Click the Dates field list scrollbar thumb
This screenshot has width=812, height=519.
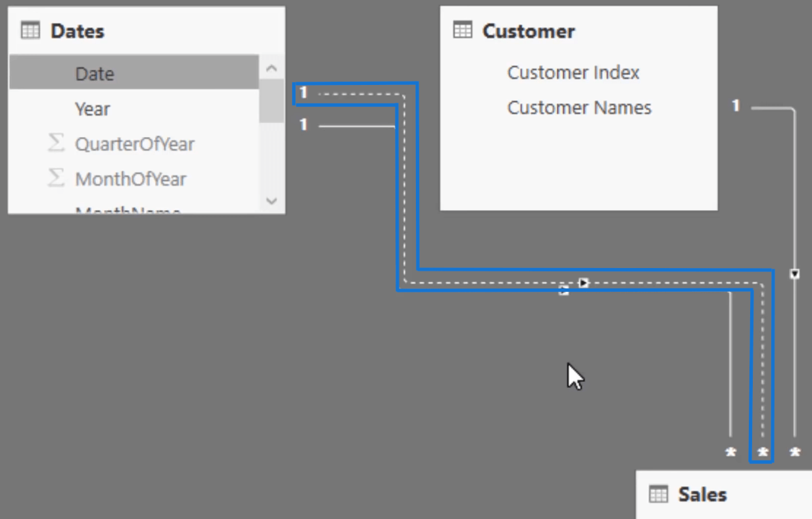(x=272, y=100)
